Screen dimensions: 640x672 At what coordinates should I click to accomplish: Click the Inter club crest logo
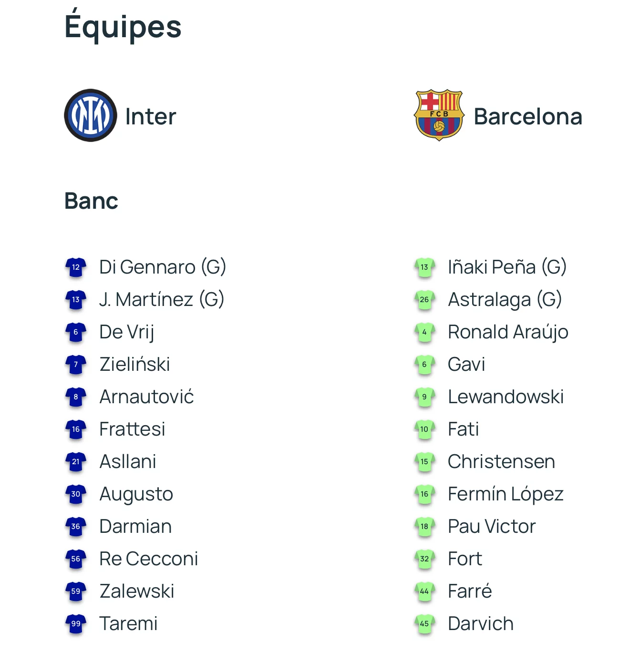coord(91,115)
